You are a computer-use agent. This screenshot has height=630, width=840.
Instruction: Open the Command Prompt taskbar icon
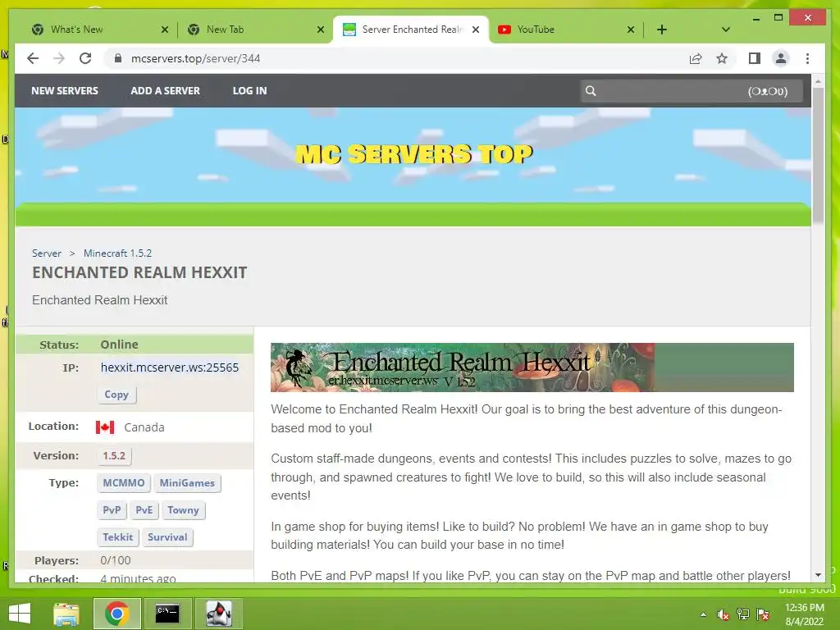click(x=167, y=614)
